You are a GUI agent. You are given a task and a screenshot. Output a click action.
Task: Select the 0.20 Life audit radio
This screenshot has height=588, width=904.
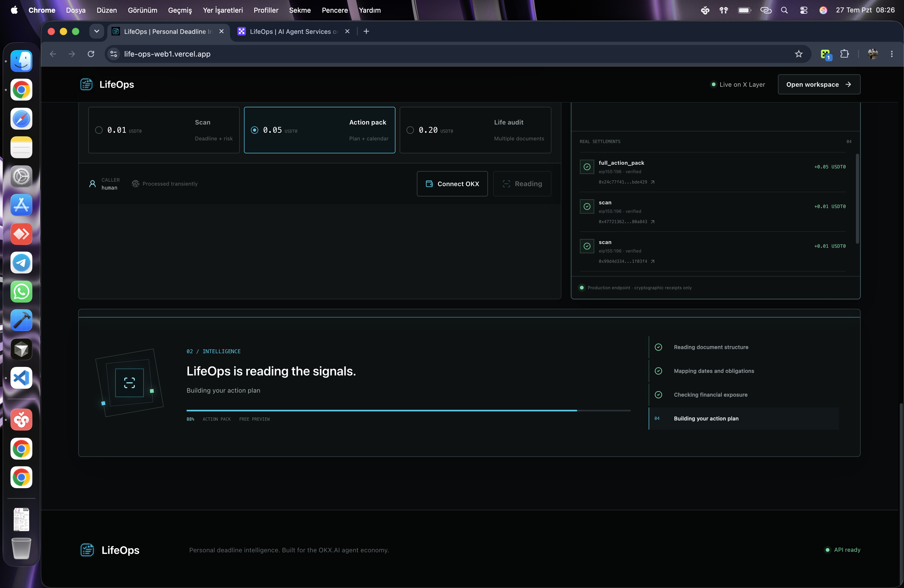410,130
